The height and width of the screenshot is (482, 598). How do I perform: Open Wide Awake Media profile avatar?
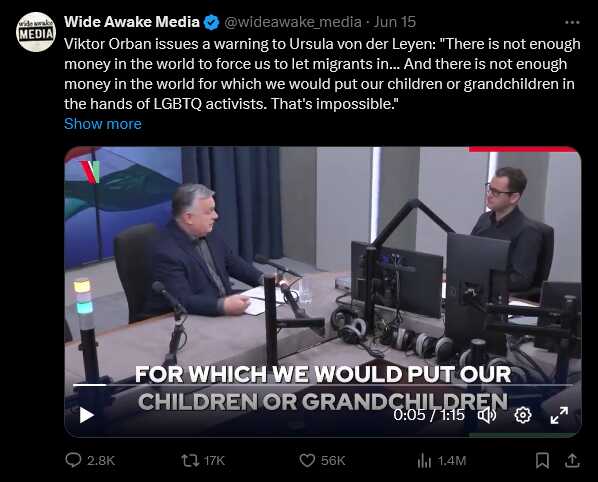tap(36, 32)
